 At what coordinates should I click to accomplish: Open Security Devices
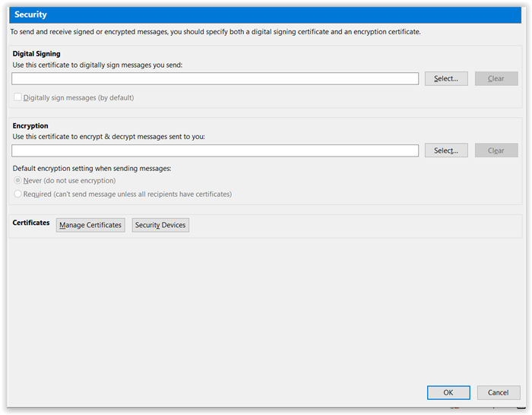[160, 225]
